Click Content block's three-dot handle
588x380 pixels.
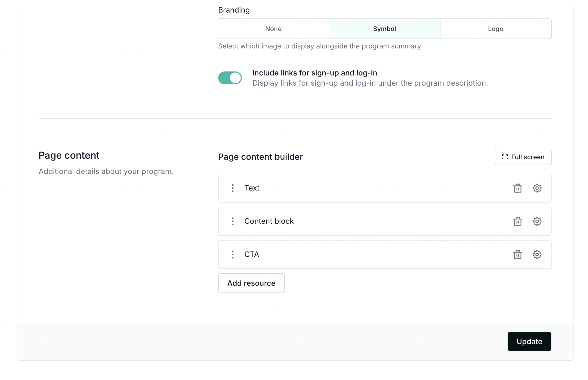pos(232,221)
